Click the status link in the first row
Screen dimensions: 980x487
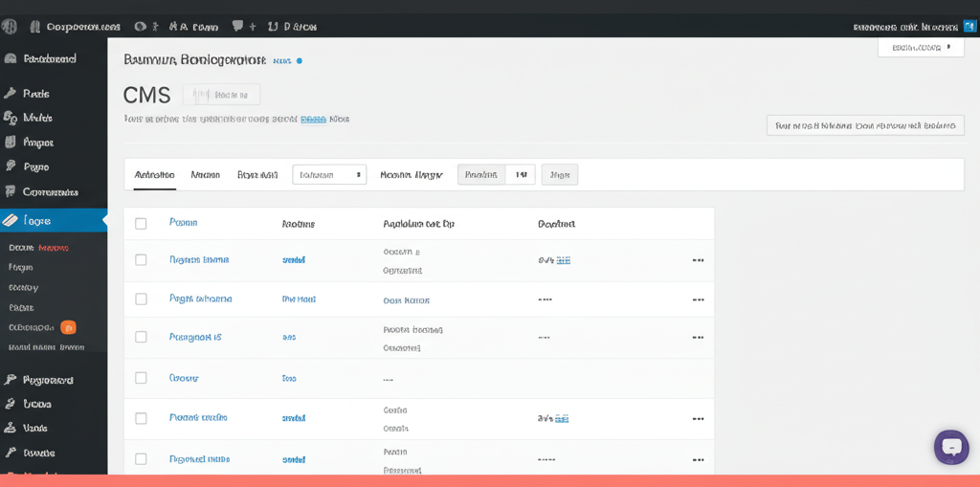pos(294,260)
